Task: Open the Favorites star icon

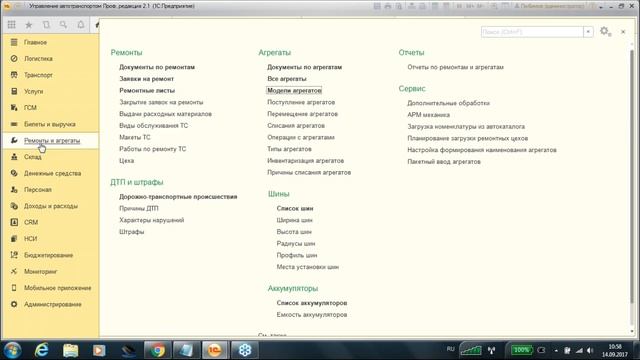Action: pyautogui.click(x=29, y=25)
